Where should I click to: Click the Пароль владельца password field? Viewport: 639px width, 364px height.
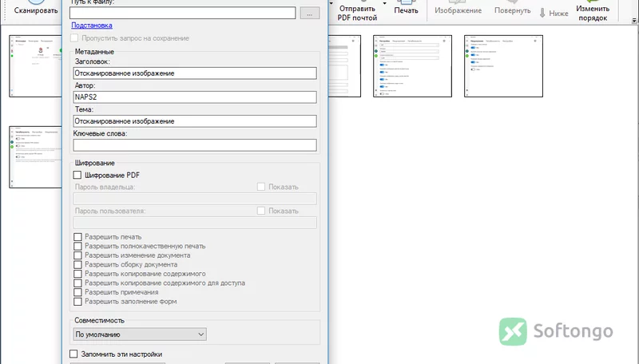point(195,198)
